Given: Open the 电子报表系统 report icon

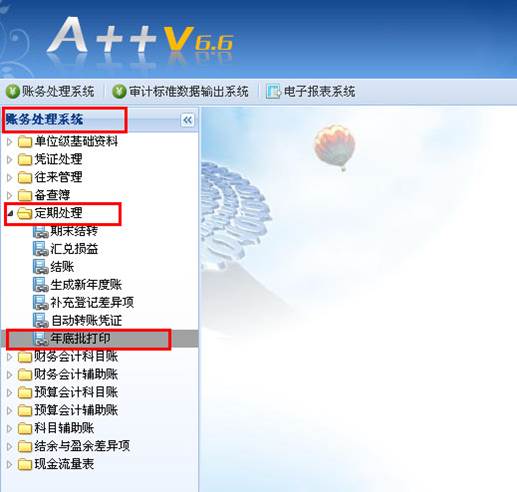Looking at the screenshot, I should pos(273,92).
